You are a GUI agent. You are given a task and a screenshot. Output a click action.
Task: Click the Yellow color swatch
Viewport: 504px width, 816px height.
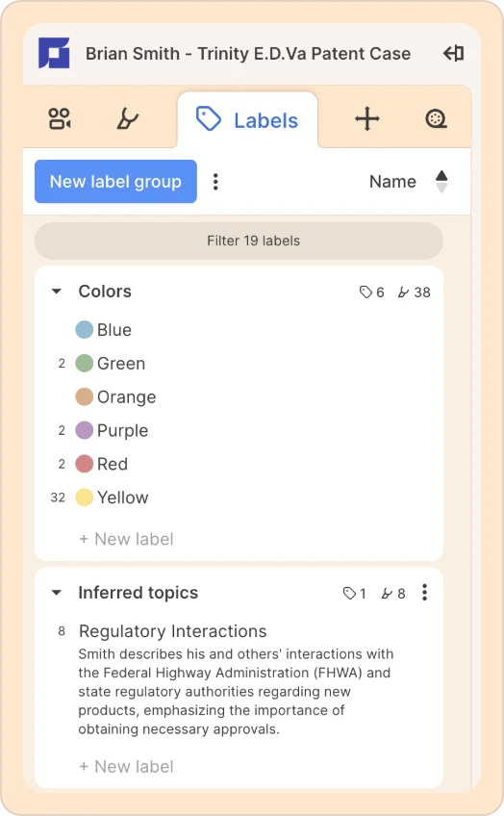(85, 497)
